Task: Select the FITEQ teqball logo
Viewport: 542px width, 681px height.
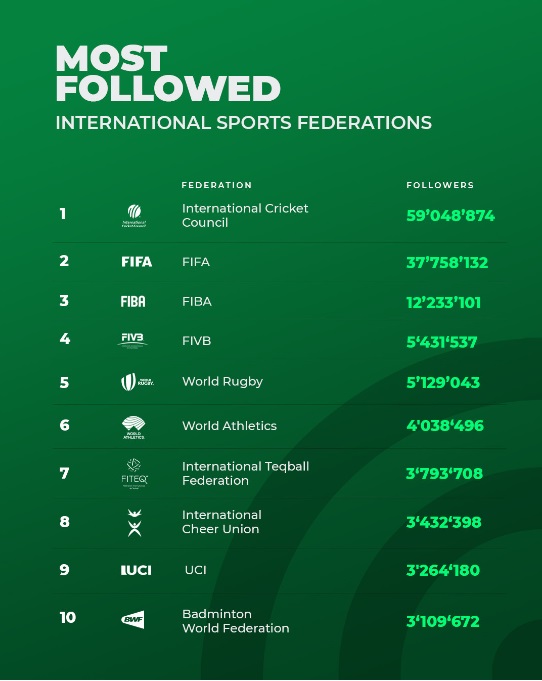Action: coord(134,474)
